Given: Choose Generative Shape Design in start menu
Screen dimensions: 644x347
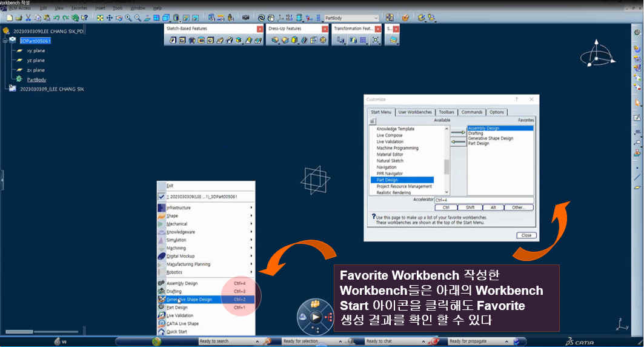Looking at the screenshot, I should point(206,299).
